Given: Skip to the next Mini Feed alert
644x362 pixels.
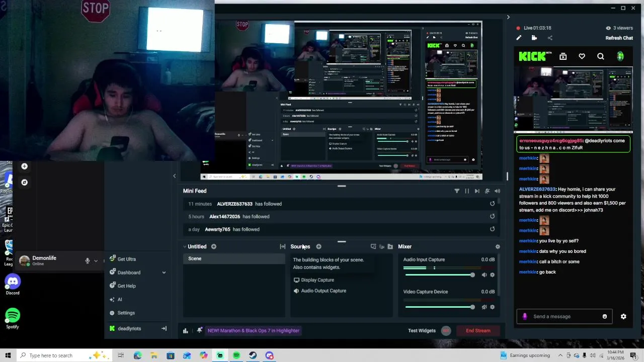Looking at the screenshot, I should (x=477, y=191).
